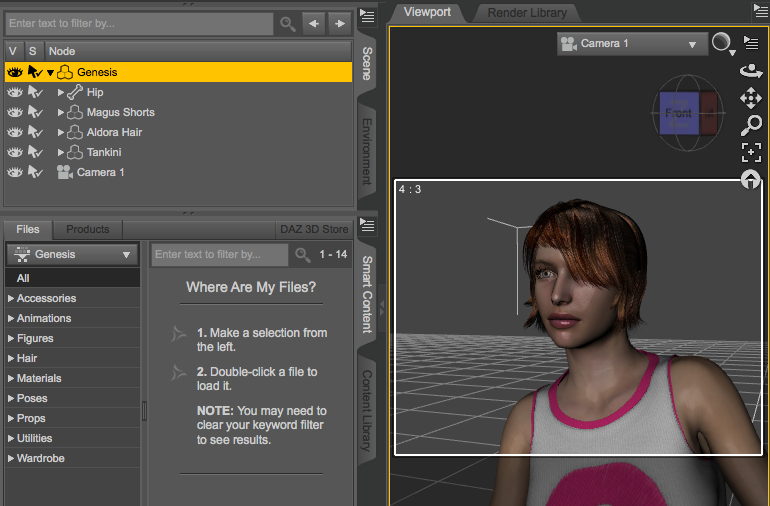Select the orbit camera tool
The height and width of the screenshot is (506, 770).
click(751, 71)
